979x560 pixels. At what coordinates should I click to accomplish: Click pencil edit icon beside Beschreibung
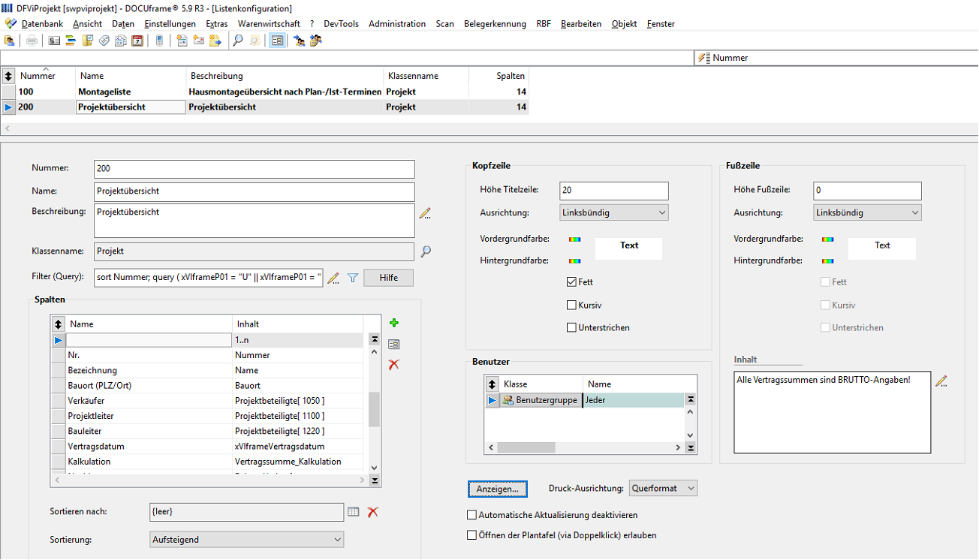coord(426,213)
